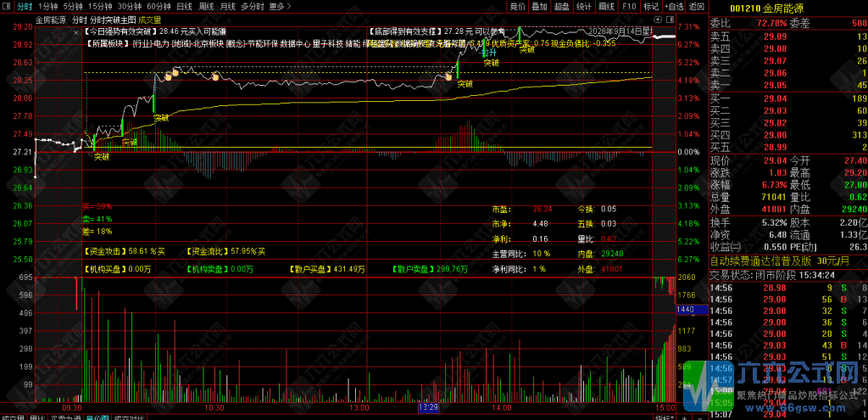Screen dimensions: 868x420
Task: Select the 竞价图 bottom tab
Action: (x=98, y=417)
